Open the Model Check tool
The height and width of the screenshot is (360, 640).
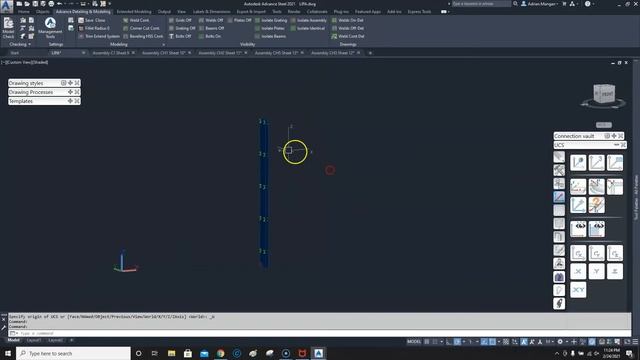click(8, 28)
